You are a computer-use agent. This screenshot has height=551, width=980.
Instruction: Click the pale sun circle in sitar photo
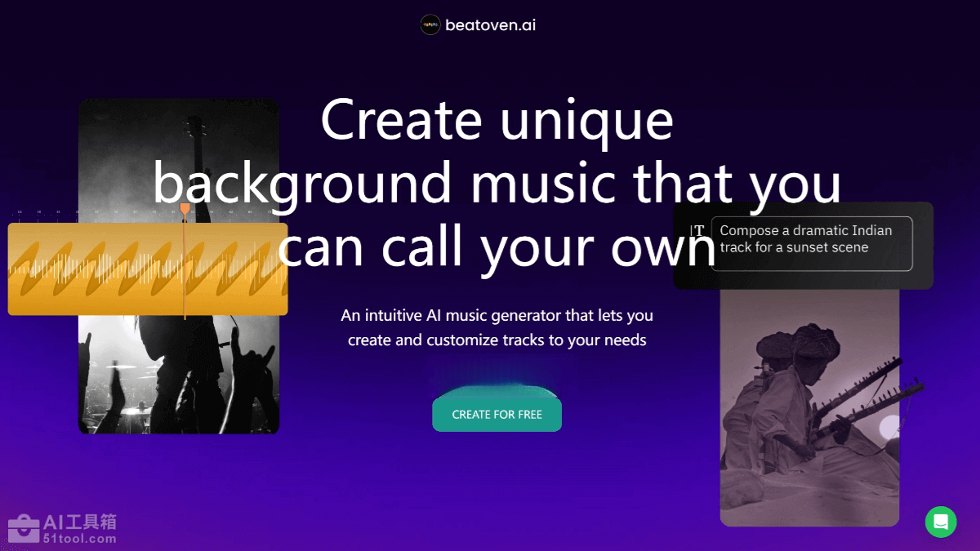click(x=889, y=426)
